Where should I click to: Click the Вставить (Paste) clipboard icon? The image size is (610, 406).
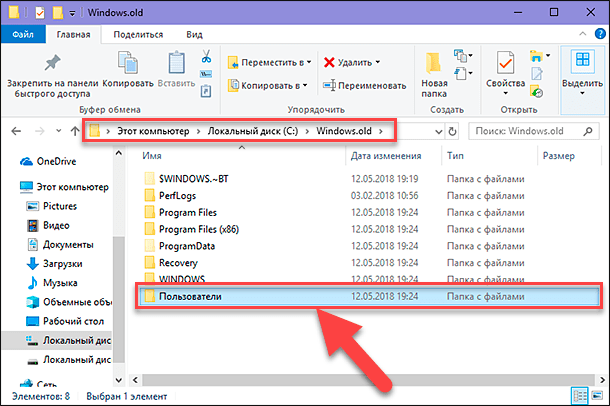[x=176, y=63]
